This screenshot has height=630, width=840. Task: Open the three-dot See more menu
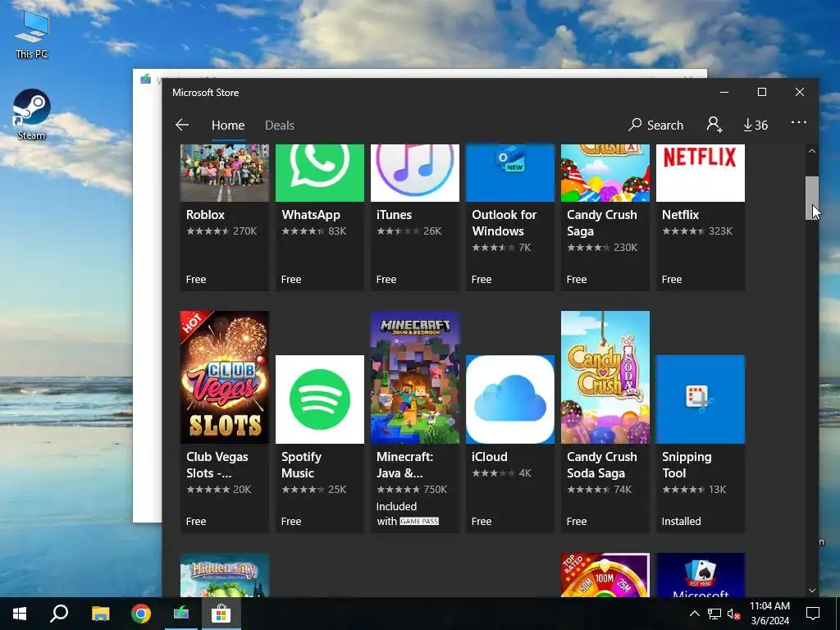(x=799, y=123)
